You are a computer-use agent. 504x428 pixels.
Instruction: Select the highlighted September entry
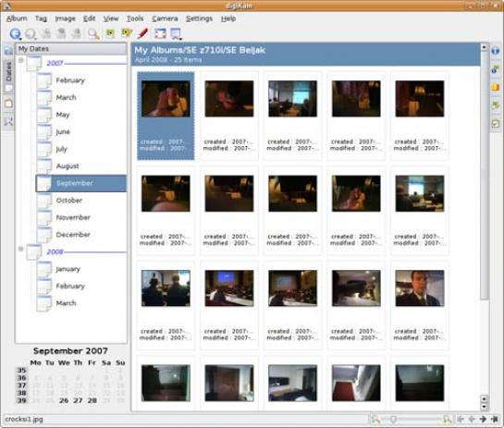pyautogui.click(x=81, y=183)
